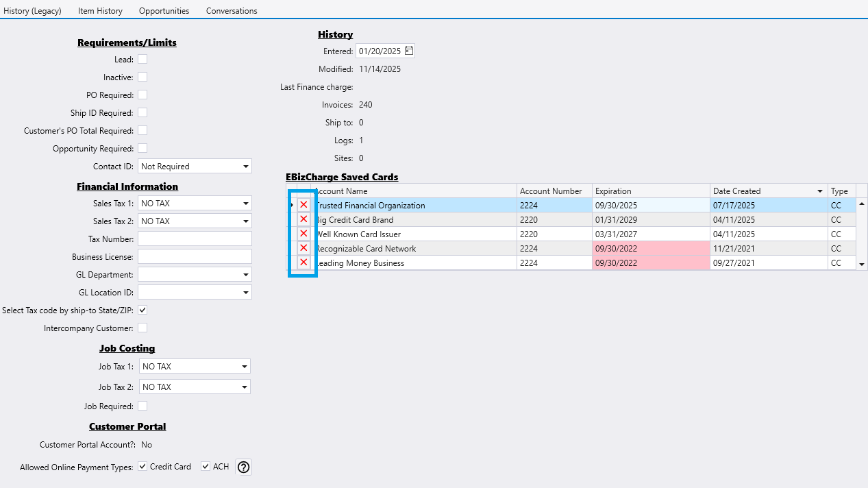868x488 pixels.
Task: Mark the customer as Inactive
Action: 142,77
